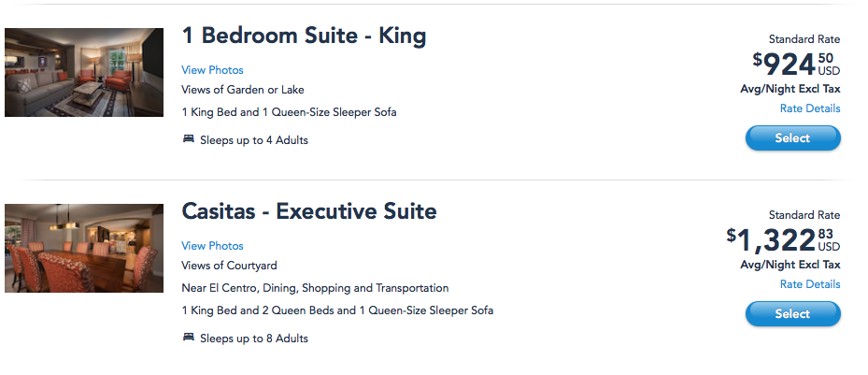Open Rate Details for the $924.50 room

(x=810, y=108)
